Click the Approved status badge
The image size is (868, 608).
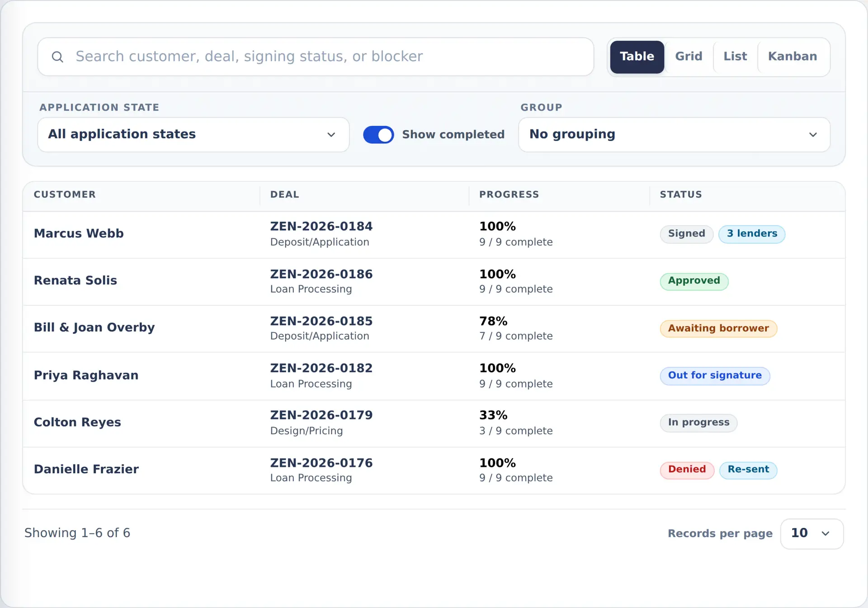[x=694, y=281]
